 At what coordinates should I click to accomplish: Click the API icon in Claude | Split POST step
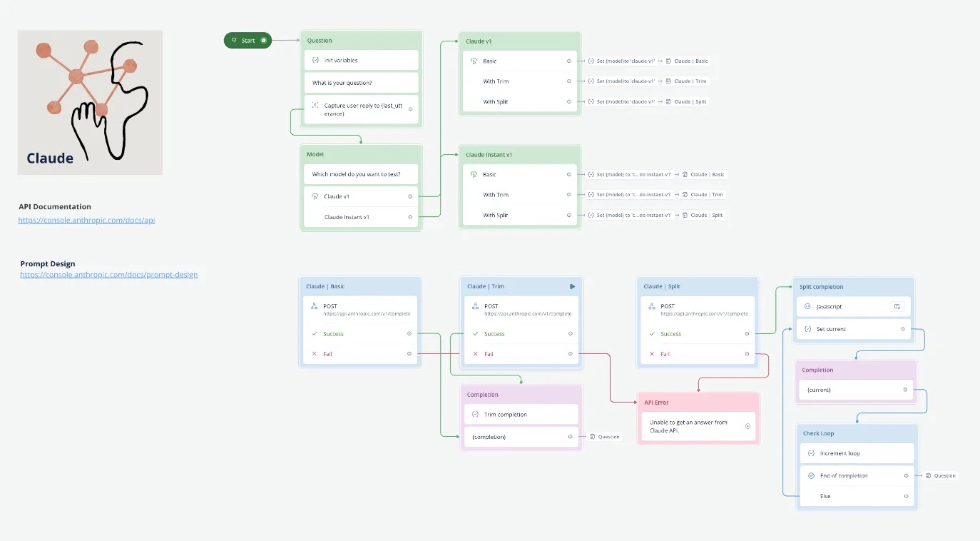tap(652, 306)
